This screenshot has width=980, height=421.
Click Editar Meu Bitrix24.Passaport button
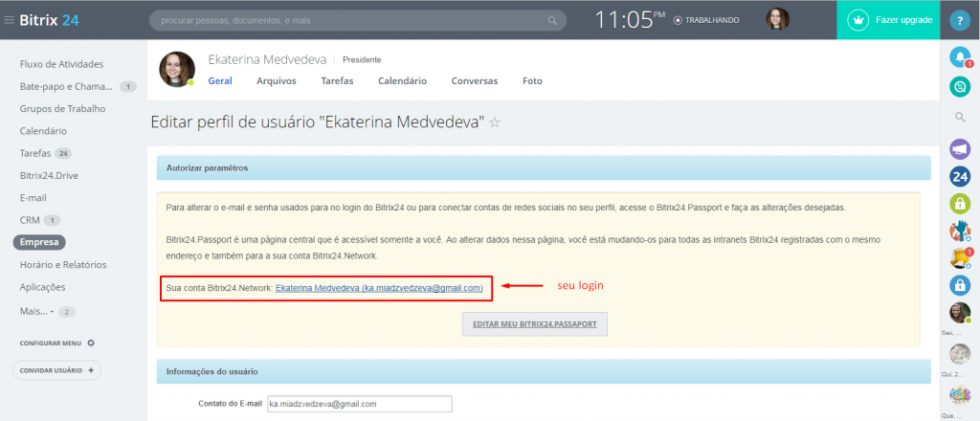(535, 324)
